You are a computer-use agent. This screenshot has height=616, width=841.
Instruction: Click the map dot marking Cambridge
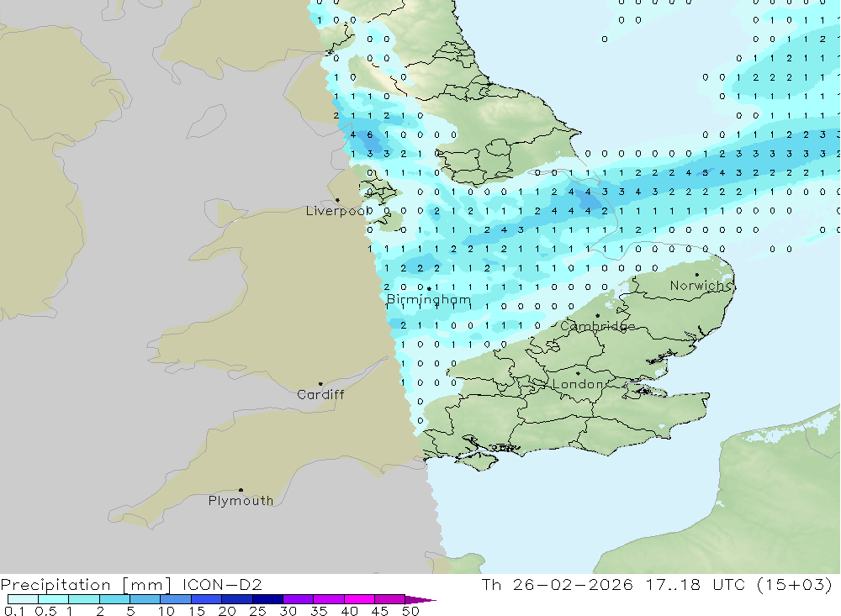point(597,316)
